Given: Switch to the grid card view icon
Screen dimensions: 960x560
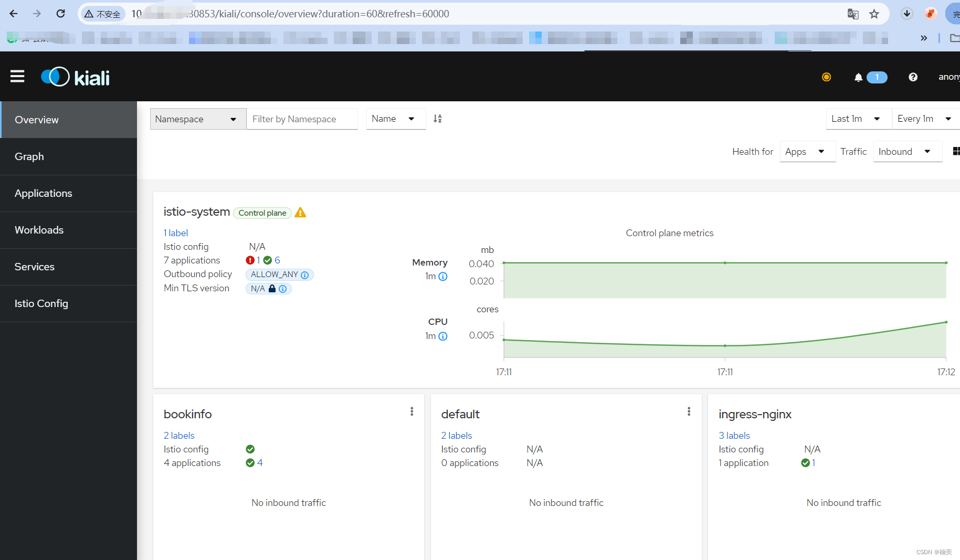Looking at the screenshot, I should 956,151.
